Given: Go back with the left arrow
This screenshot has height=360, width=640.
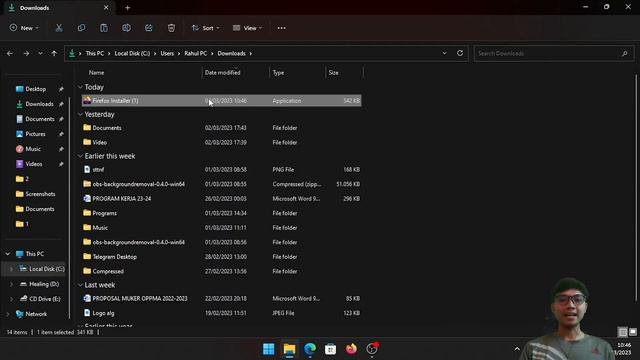Looking at the screenshot, I should [10, 53].
